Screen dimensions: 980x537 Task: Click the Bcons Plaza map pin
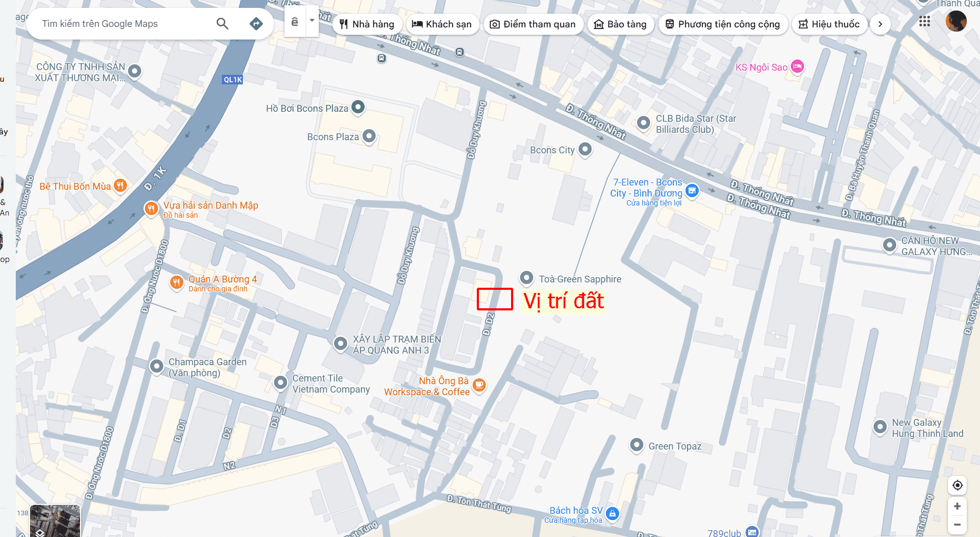369,136
